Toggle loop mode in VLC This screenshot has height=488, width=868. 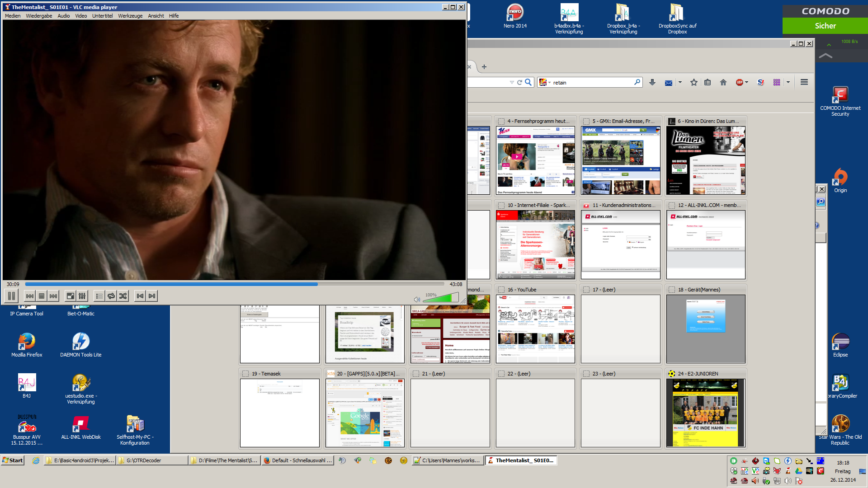[x=111, y=296]
